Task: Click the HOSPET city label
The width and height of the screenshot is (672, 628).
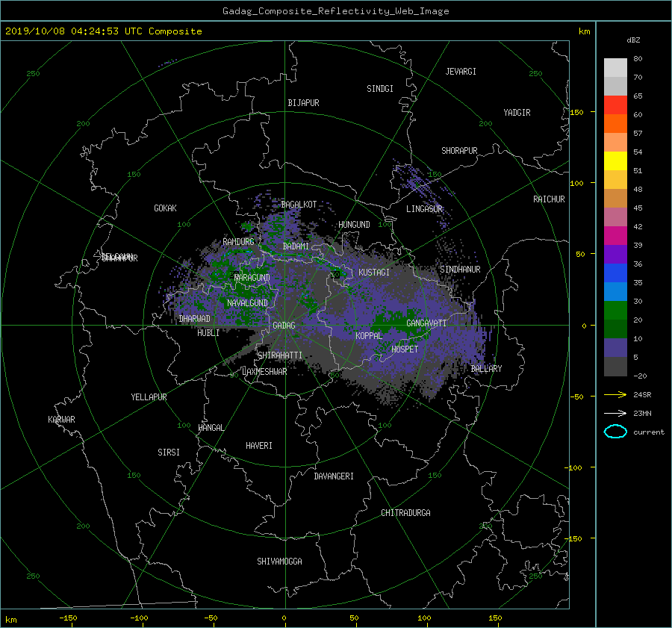Action: coord(405,349)
